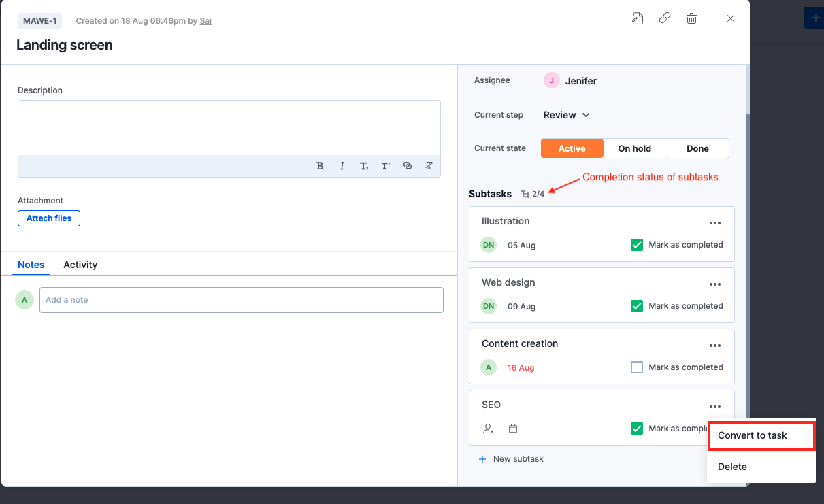This screenshot has width=824, height=504.
Task: Copy the task link via chain icon
Action: click(665, 18)
